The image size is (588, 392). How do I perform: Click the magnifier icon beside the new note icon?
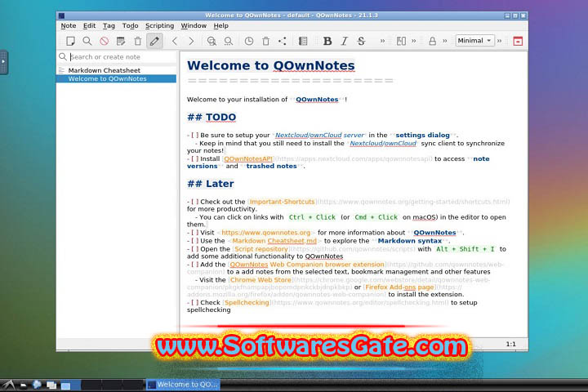tap(87, 41)
